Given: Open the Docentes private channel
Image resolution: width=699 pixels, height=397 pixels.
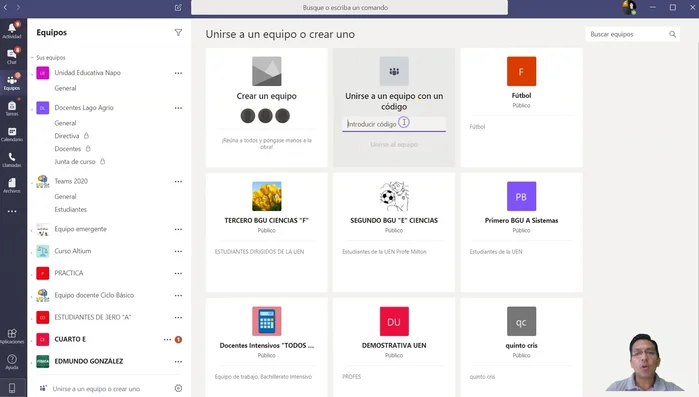Looking at the screenshot, I should pos(68,149).
